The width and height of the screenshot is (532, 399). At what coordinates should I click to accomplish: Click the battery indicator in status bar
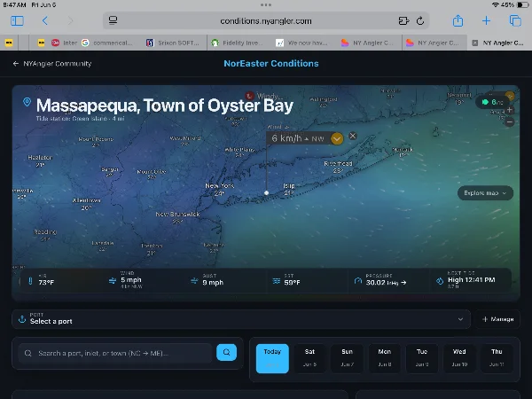click(522, 4)
